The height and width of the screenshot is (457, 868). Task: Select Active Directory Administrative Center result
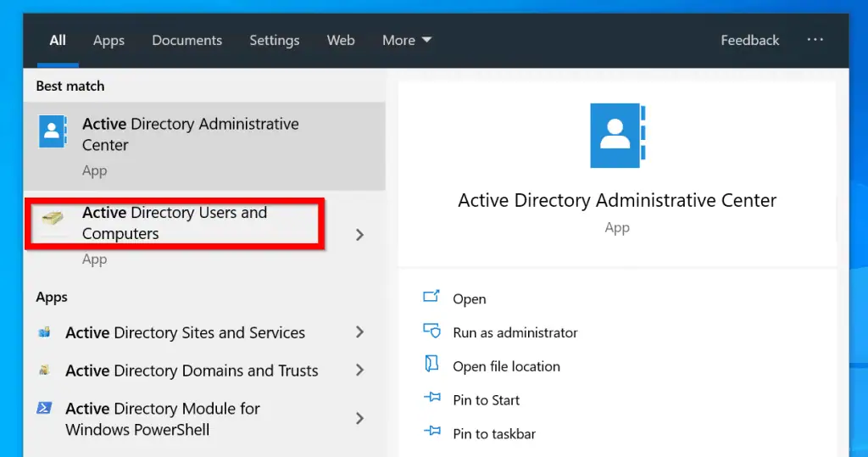[204, 146]
